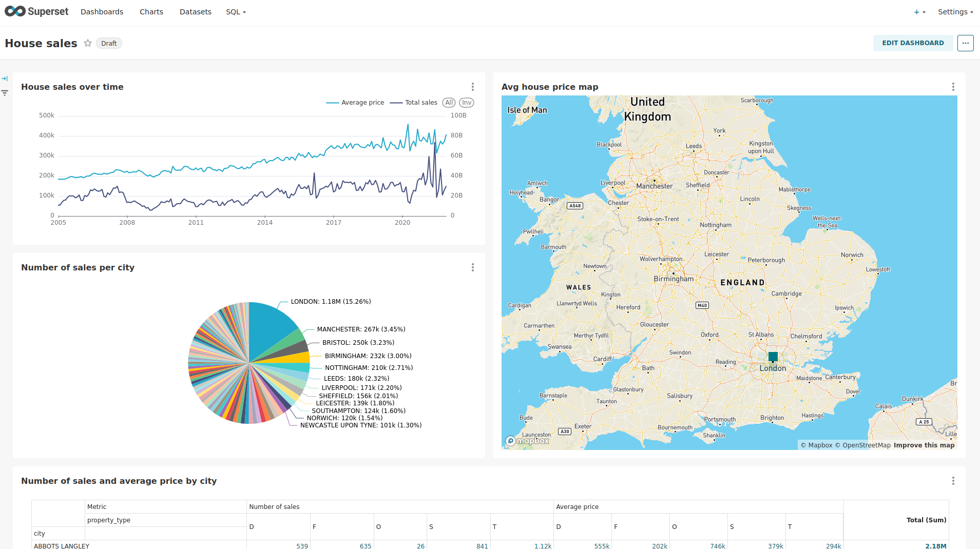The width and height of the screenshot is (980, 549).
Task: Open Avg house price map chart menu
Action: (x=953, y=87)
